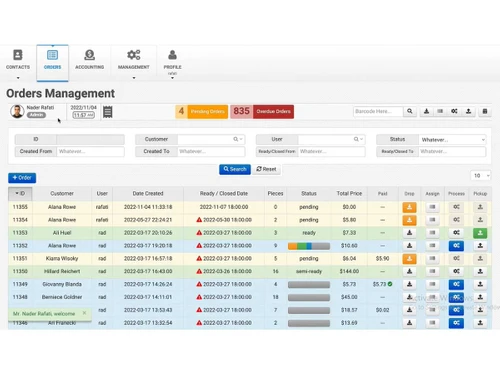This screenshot has width=500, height=375.
Task: Click the top toolbar Process gears icon
Action: [x=454, y=111]
